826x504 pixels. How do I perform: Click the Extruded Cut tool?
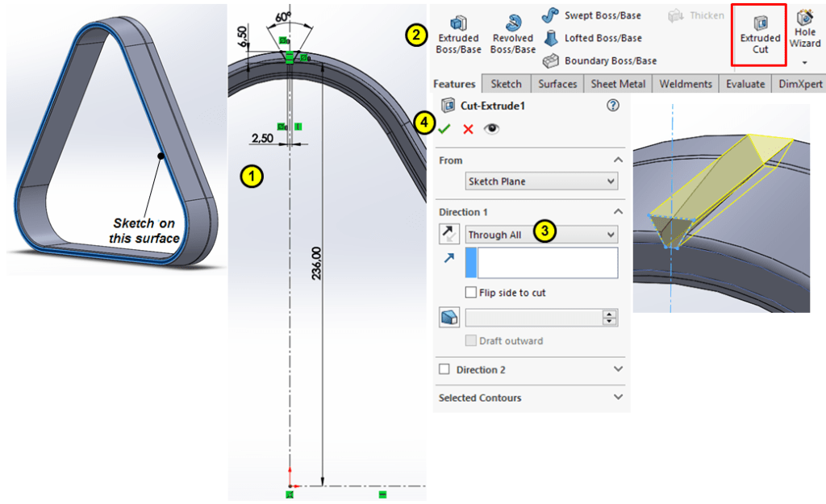760,34
